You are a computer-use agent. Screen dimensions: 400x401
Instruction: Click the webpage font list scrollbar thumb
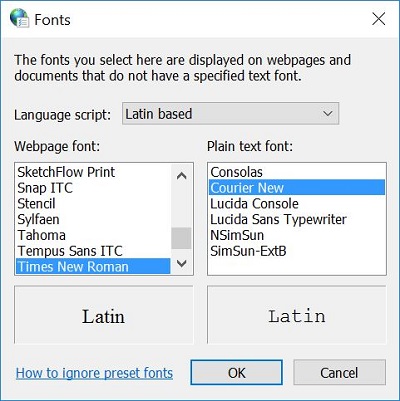click(x=181, y=238)
